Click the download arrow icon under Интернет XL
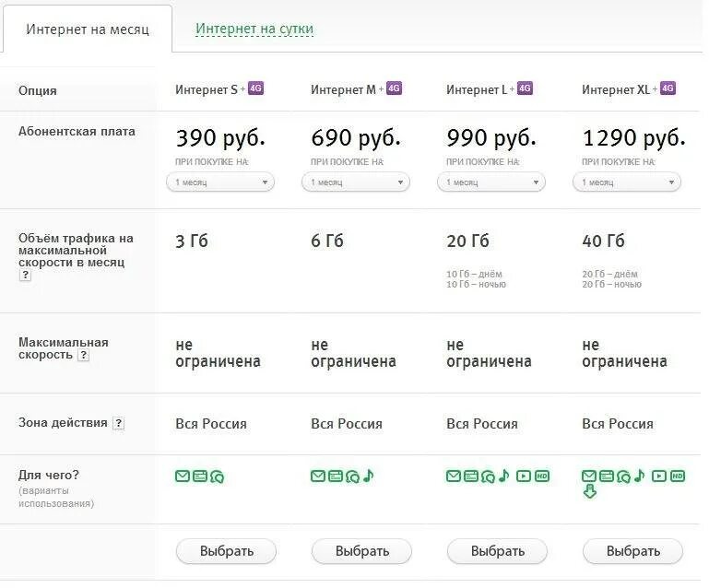Viewport: 709px width, 588px height. coord(590,492)
